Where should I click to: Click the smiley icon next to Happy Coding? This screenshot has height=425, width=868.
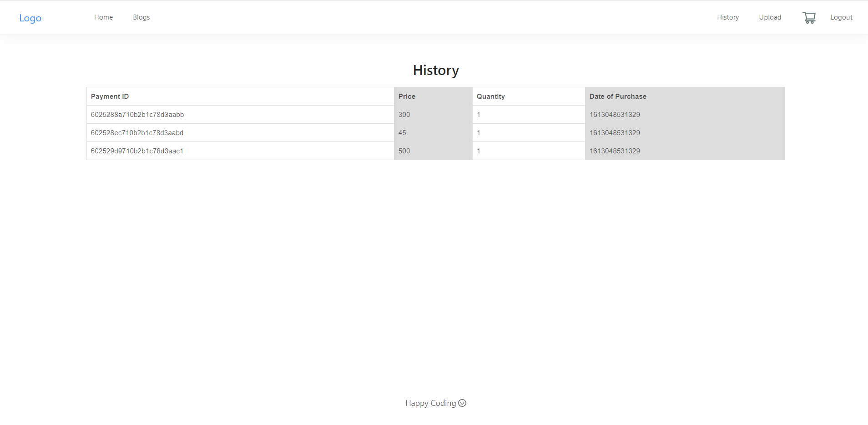[462, 403]
